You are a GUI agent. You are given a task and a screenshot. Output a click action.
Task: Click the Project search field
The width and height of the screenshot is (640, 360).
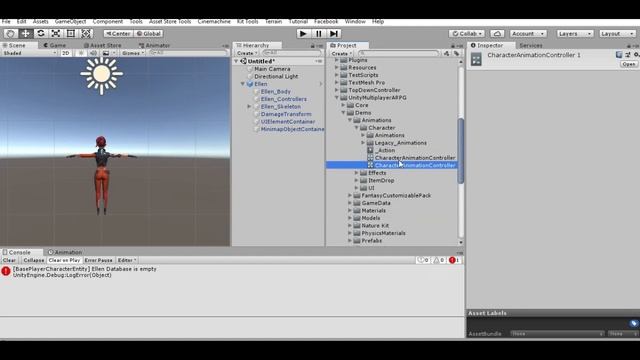(398, 53)
